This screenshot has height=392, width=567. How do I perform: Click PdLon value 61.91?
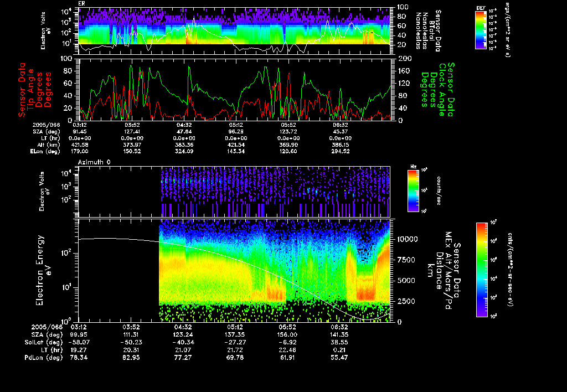[x=287, y=358]
